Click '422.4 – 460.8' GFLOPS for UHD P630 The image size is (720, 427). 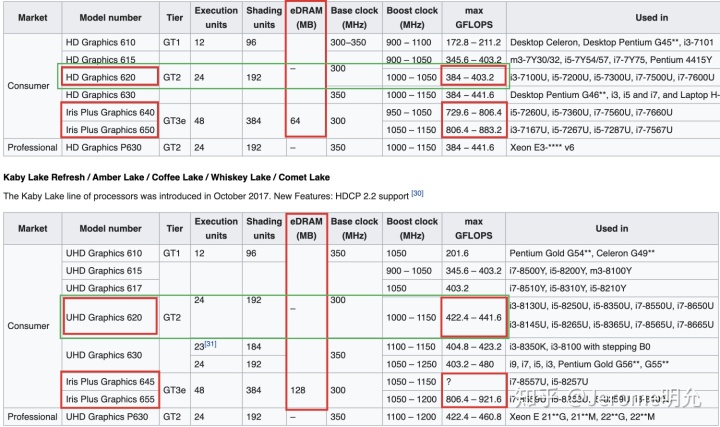coord(473,417)
